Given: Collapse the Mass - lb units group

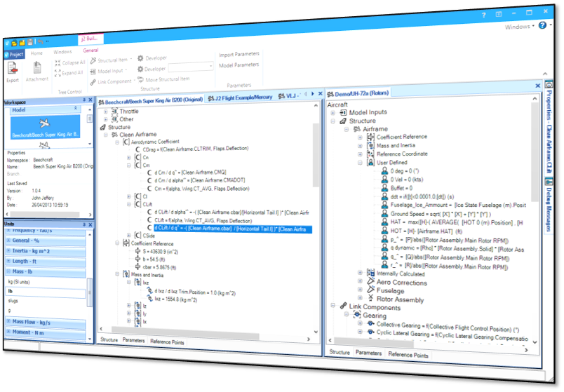Looking at the screenshot, I should tap(8, 271).
